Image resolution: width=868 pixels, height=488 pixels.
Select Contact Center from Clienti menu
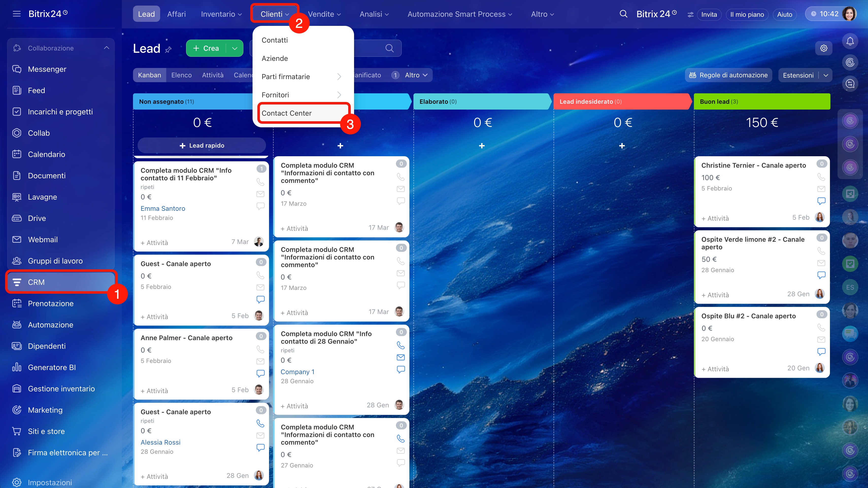pyautogui.click(x=286, y=113)
